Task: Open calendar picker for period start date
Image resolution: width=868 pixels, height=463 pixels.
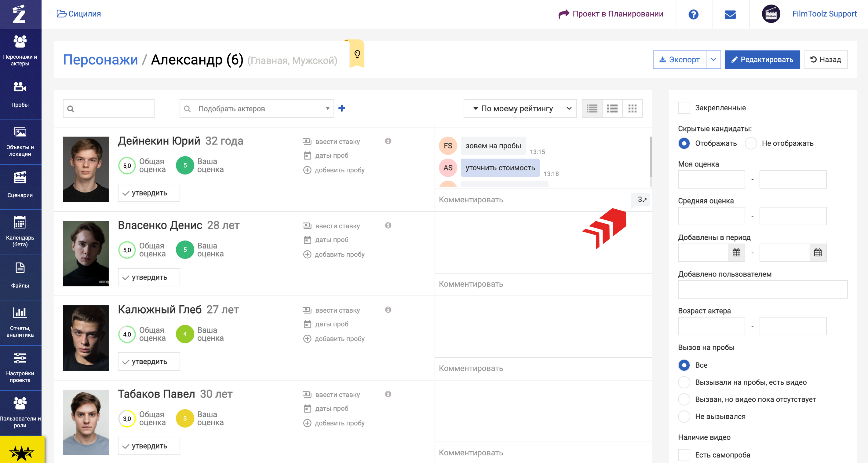Action: coord(736,252)
